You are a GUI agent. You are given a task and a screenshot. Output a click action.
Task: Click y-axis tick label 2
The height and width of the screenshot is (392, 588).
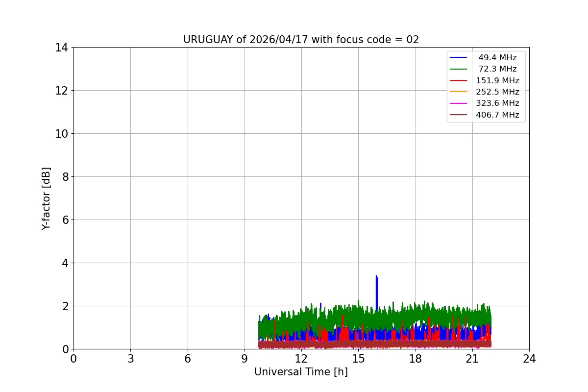(x=65, y=306)
